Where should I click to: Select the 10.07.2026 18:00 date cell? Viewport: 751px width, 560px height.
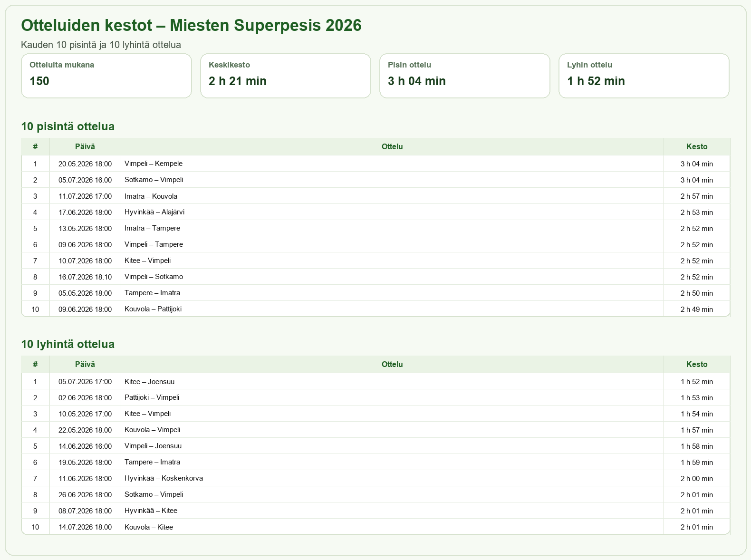pos(85,261)
